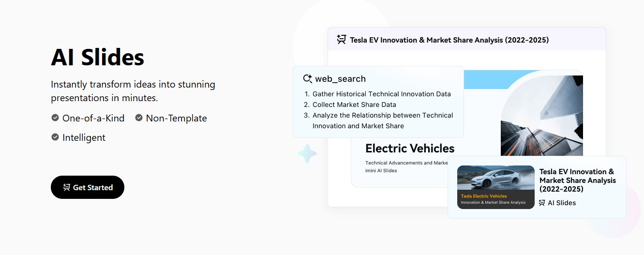
Task: Click the presentation icon in Tesla title bar
Action: coord(342,40)
